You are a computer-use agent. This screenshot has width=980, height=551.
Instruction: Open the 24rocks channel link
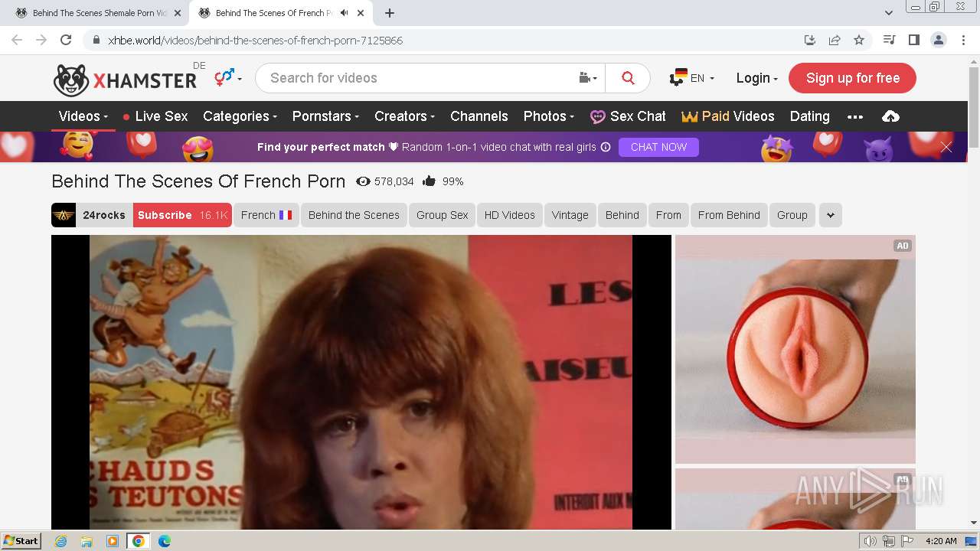point(103,215)
